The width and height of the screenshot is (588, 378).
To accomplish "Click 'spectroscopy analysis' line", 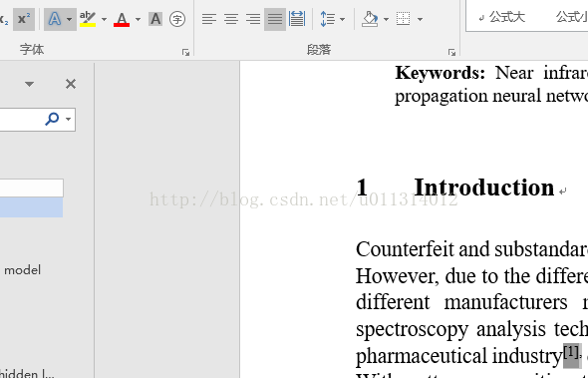I will pos(471,329).
